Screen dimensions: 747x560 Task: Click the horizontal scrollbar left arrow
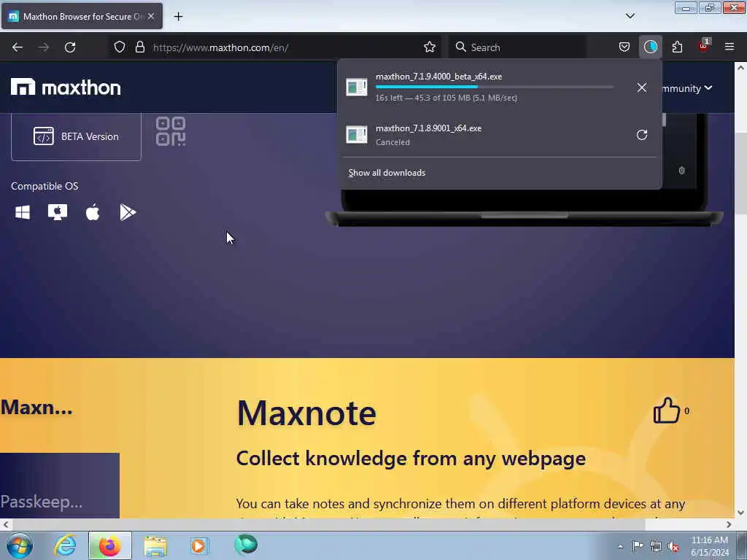6,524
